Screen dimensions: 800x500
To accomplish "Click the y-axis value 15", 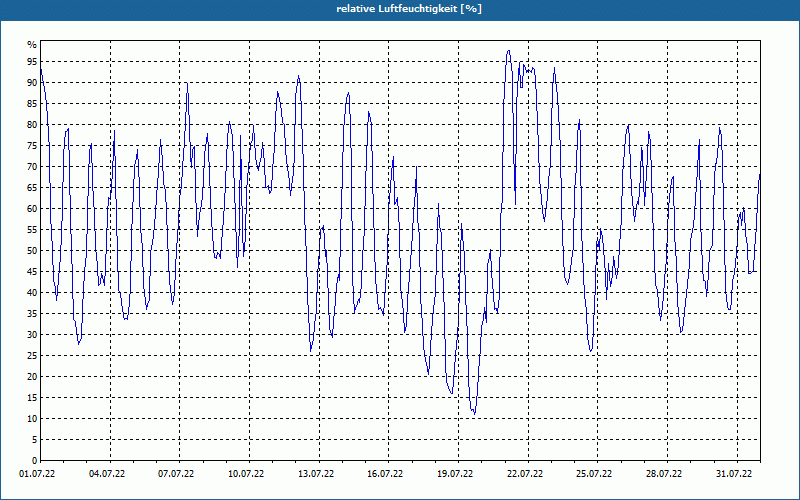I will pyautogui.click(x=32, y=398).
